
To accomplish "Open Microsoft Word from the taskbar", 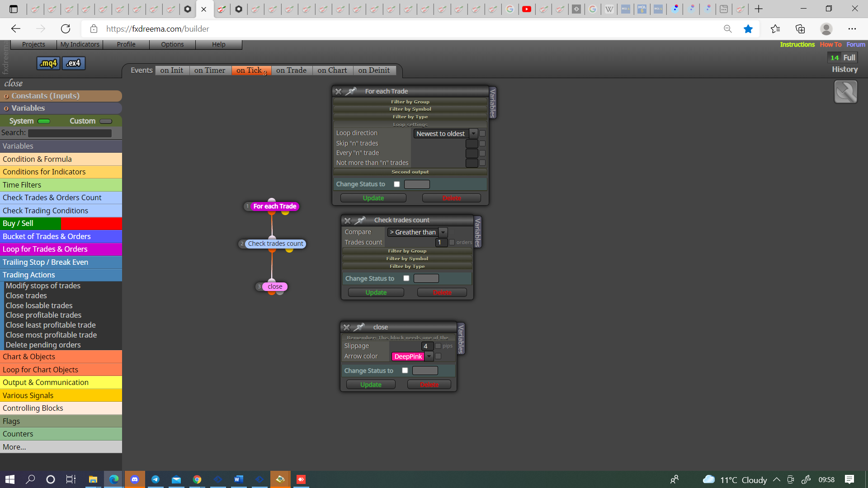I will click(239, 479).
